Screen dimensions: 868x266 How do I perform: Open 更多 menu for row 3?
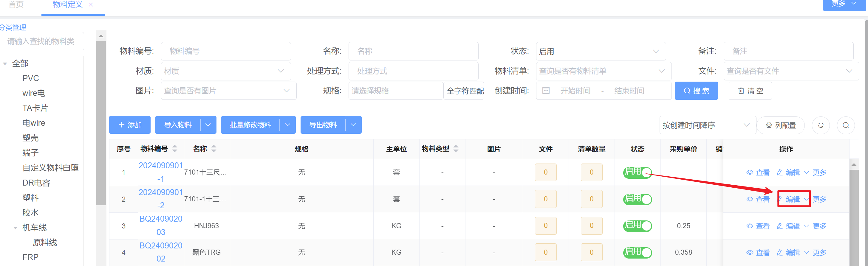pyautogui.click(x=816, y=226)
